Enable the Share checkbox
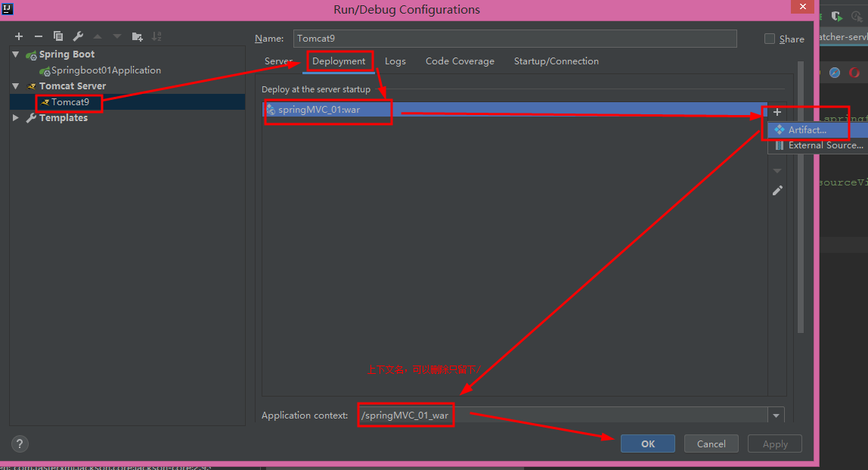The image size is (868, 470). pyautogui.click(x=770, y=39)
